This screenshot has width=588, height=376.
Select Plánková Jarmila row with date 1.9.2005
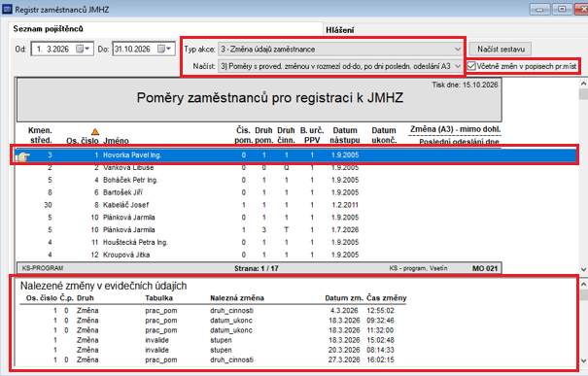(x=259, y=217)
